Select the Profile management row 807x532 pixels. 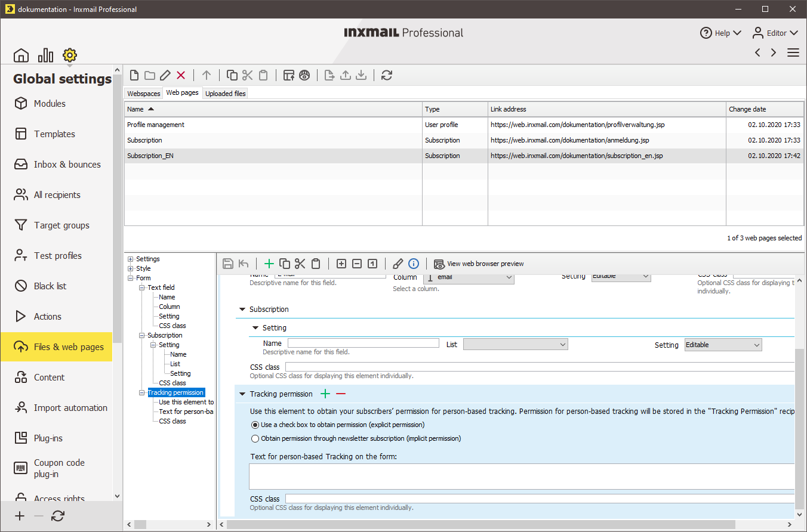click(x=464, y=125)
